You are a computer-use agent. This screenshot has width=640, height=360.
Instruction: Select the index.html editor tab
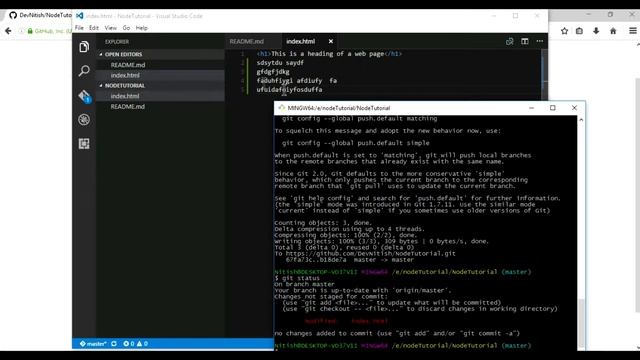300,41
